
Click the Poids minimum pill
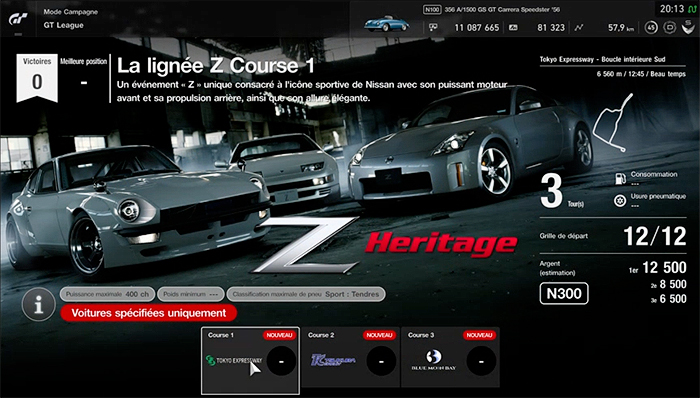[191, 294]
